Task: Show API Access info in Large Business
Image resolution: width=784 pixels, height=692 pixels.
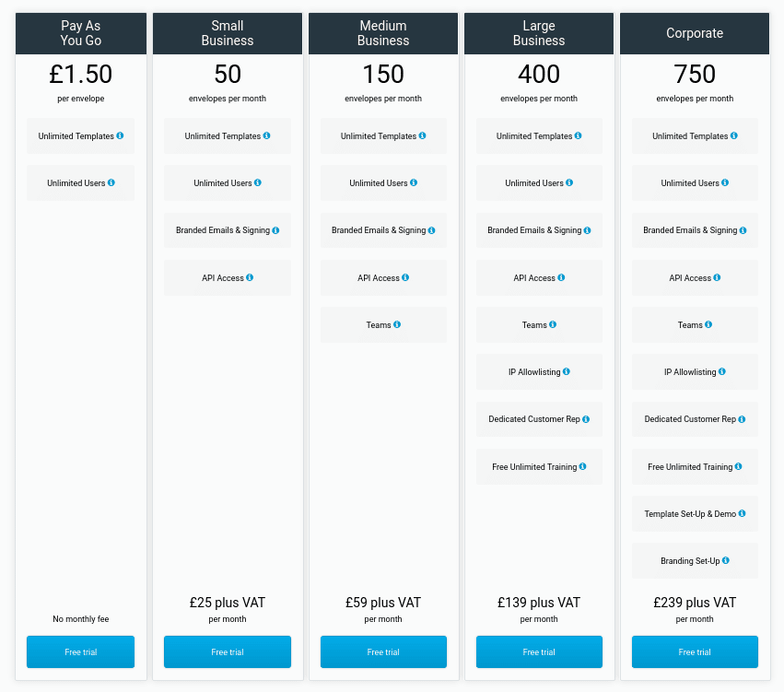Action: (561, 277)
